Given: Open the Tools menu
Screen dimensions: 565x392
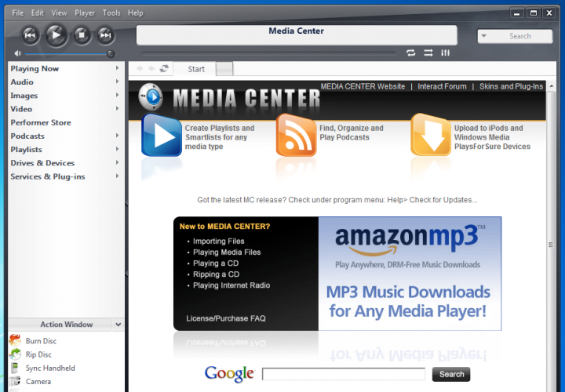Looking at the screenshot, I should pos(111,13).
